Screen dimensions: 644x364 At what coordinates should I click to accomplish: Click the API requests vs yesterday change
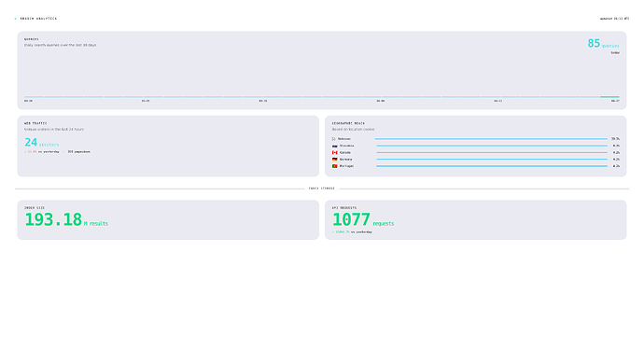pos(352,232)
